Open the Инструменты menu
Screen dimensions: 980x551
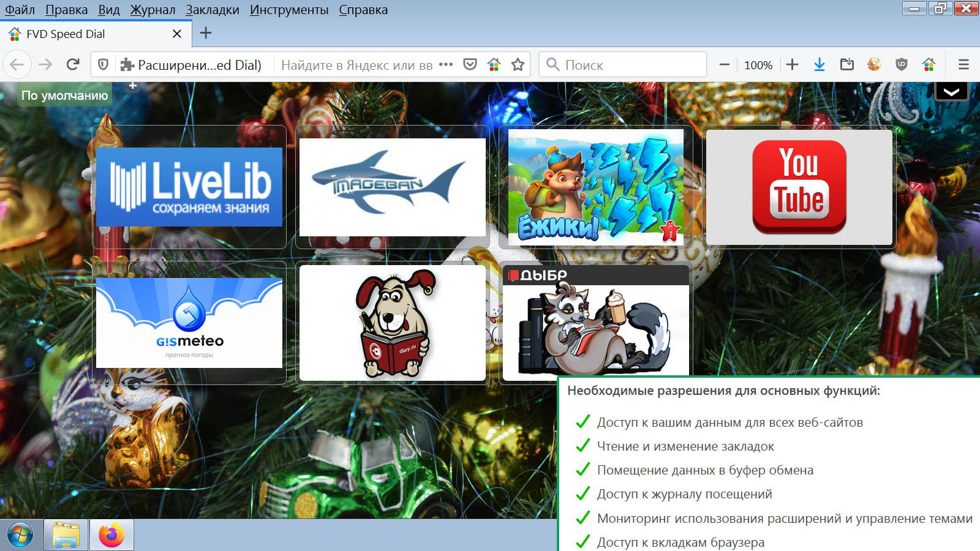click(x=289, y=10)
